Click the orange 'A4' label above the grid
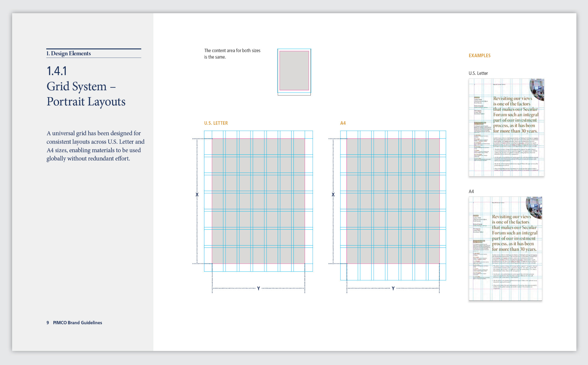The image size is (588, 365). coord(343,123)
